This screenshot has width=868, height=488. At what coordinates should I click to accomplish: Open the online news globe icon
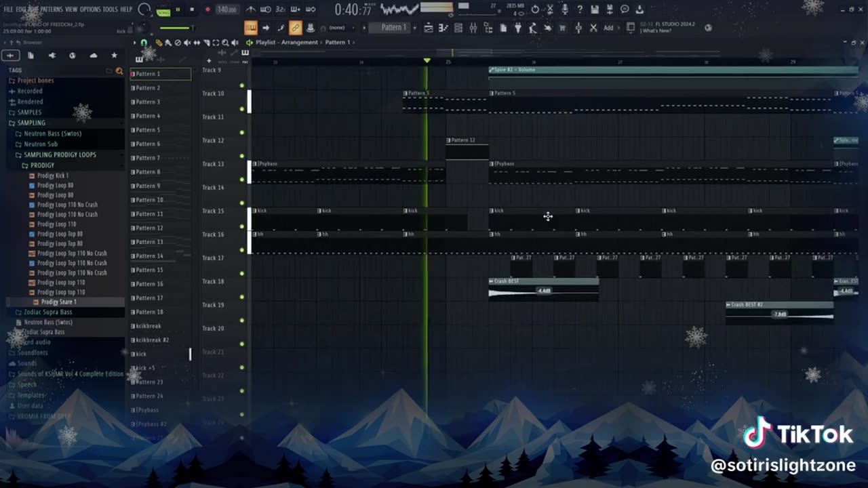[708, 28]
